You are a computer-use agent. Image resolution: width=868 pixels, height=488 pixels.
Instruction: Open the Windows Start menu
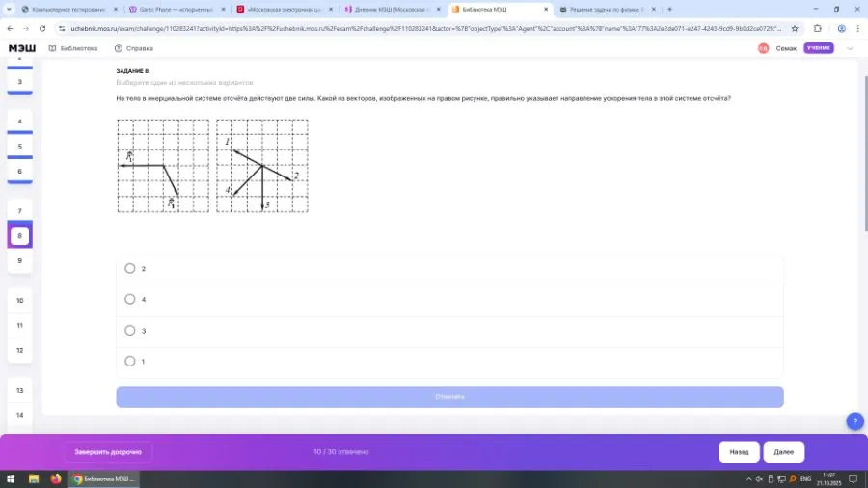tap(11, 479)
